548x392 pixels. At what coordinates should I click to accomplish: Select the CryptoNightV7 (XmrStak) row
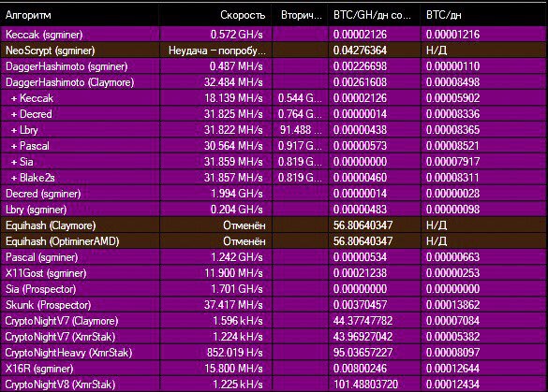(274, 337)
